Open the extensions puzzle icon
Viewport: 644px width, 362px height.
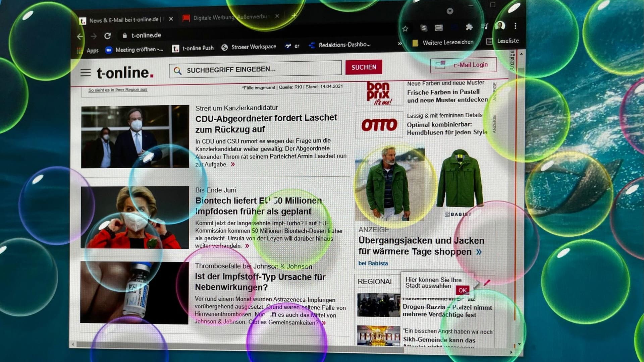[469, 27]
